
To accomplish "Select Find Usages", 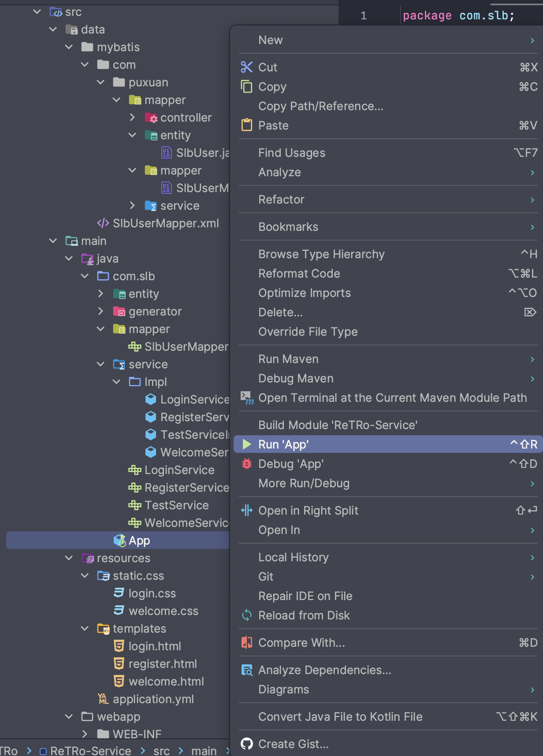I will [x=388, y=153].
